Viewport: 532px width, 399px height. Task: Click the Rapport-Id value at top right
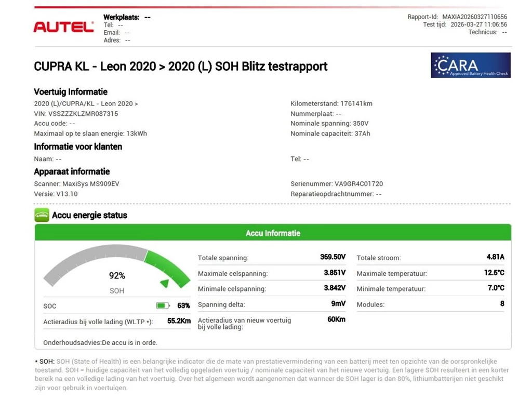click(x=474, y=17)
